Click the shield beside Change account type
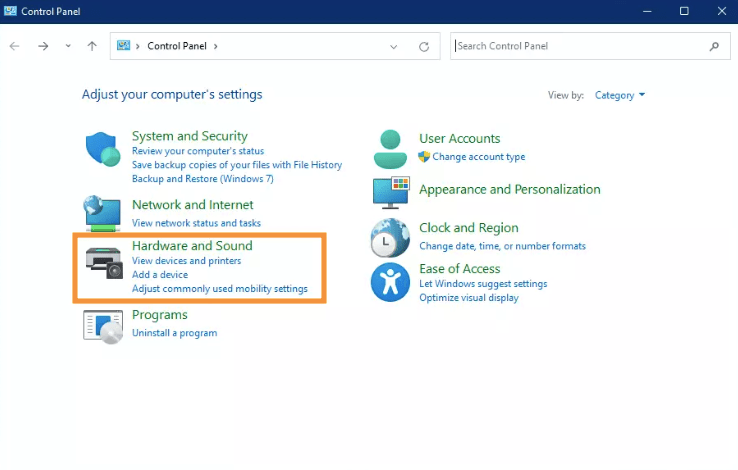738x470 pixels. (x=424, y=157)
